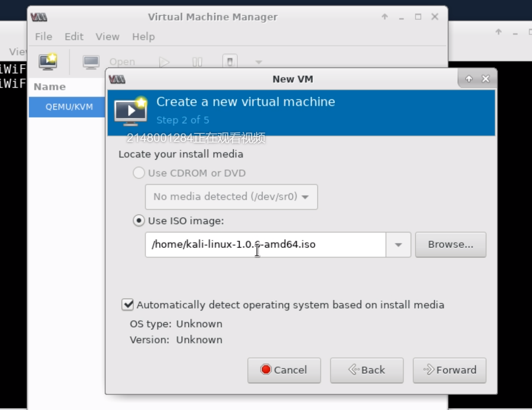The image size is (532, 410).
Task: Click the 'Version: Unknown' text
Action: (x=176, y=340)
